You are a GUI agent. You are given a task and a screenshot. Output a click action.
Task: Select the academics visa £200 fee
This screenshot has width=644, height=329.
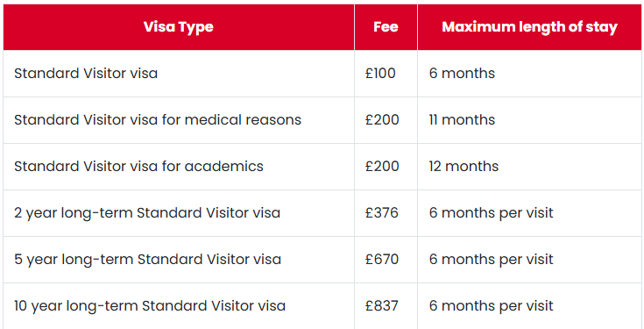pos(382,167)
